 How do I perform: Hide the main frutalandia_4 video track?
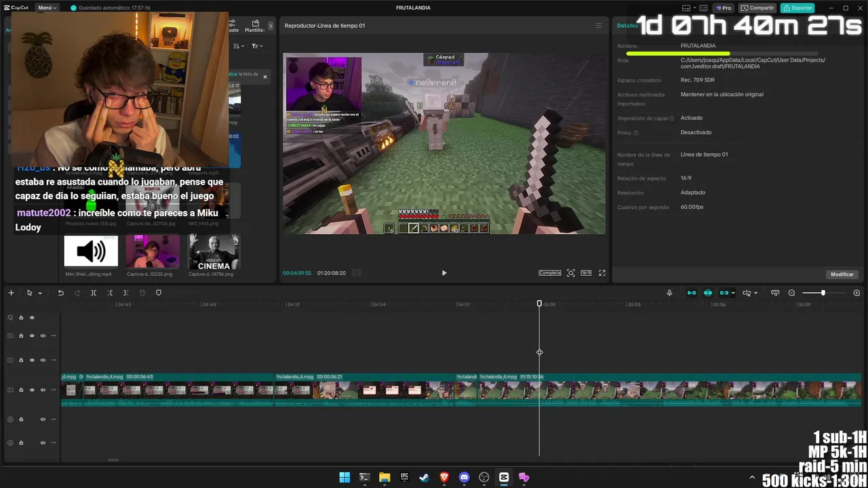[32, 390]
